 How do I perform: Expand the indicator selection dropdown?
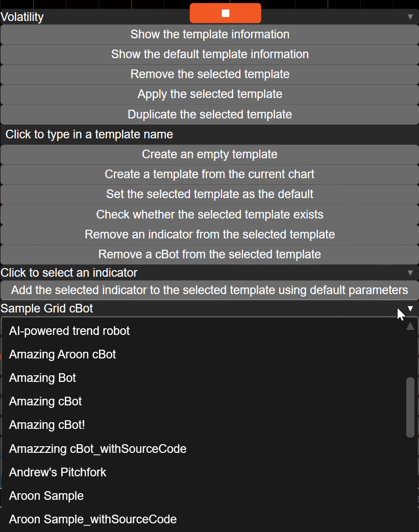410,273
